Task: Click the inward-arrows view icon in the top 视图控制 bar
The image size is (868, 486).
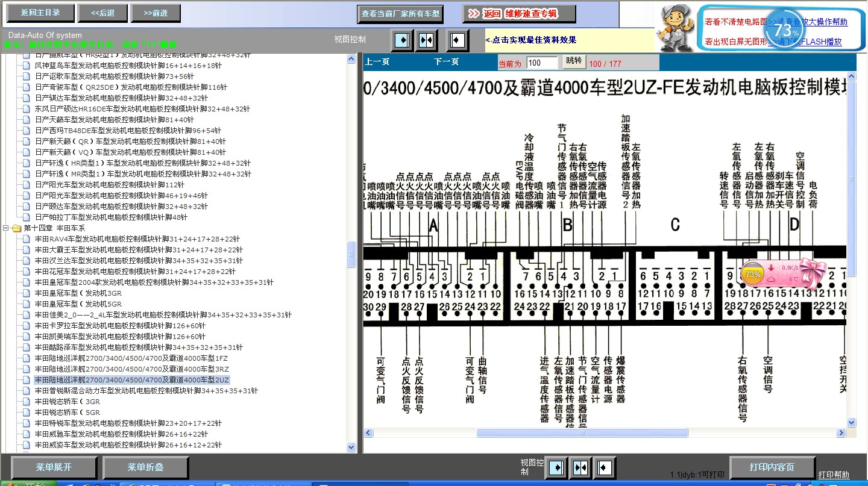Action: click(426, 40)
